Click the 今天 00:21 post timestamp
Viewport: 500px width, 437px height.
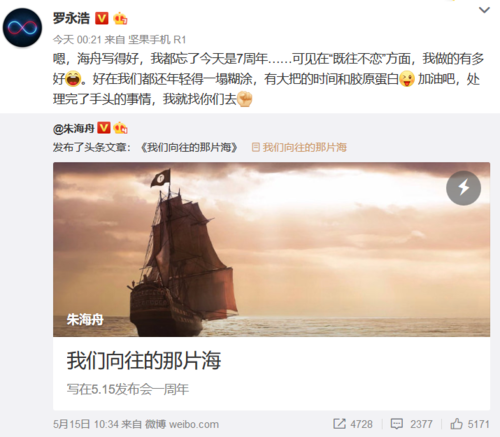[x=77, y=40]
